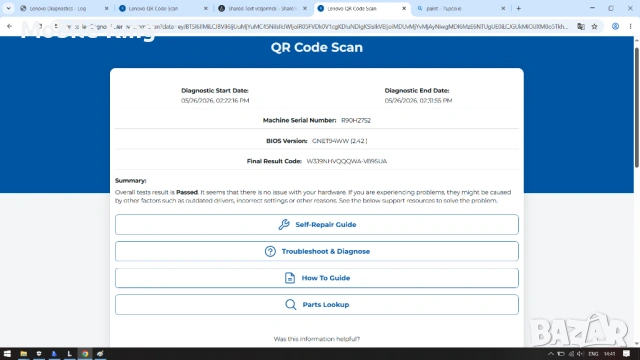Screen dimensions: 640x360
Task: Open the browser profile icon
Action: [615, 27]
